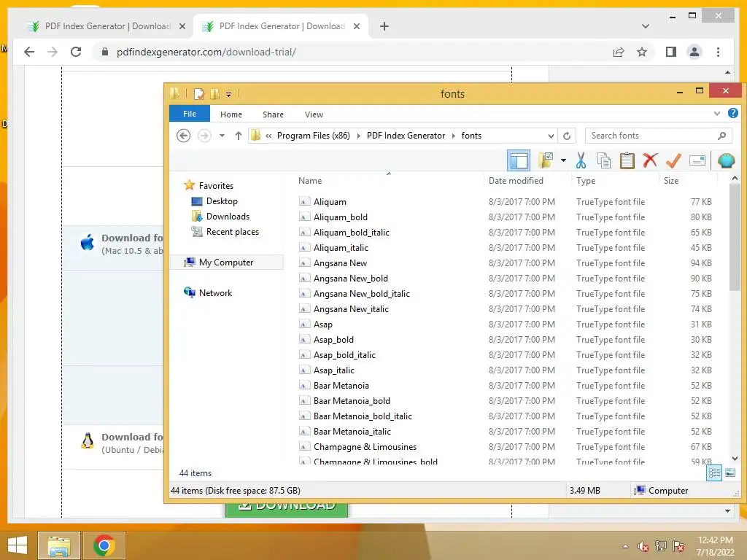Click the Paste clipboard icon

[x=627, y=160]
